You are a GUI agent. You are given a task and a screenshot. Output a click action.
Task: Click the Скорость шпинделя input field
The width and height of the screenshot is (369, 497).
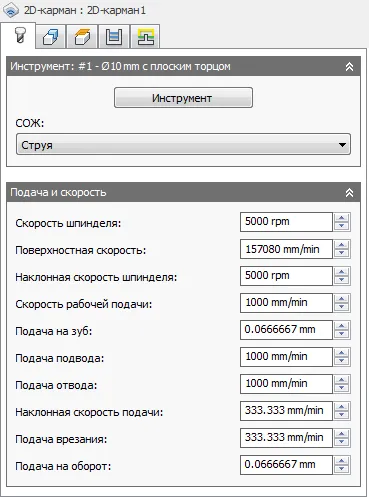(x=286, y=222)
